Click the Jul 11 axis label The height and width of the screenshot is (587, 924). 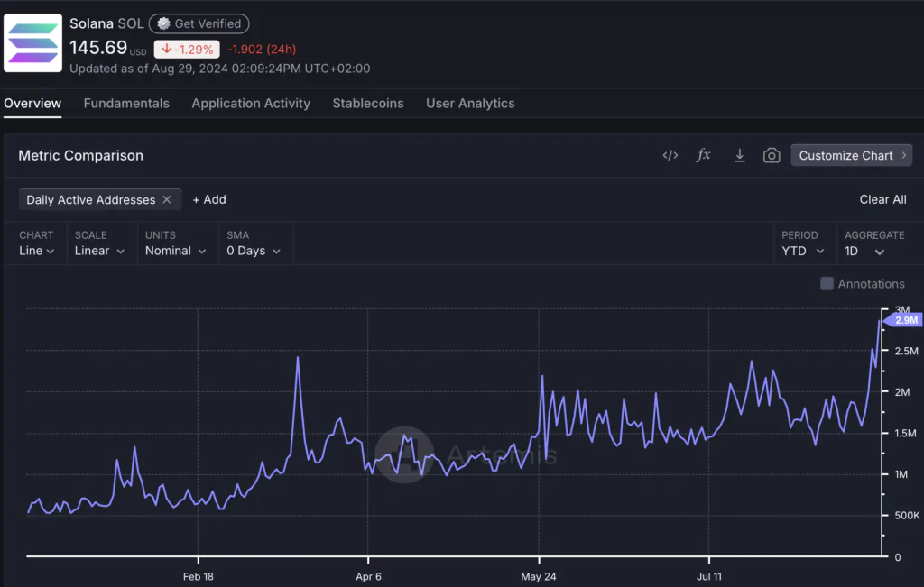pyautogui.click(x=709, y=576)
